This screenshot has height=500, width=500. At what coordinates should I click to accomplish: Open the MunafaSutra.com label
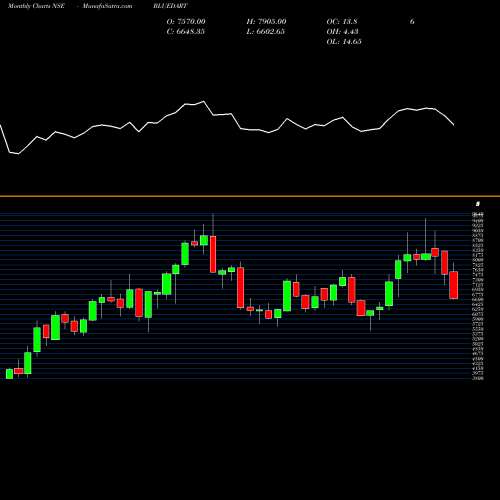(x=107, y=6)
